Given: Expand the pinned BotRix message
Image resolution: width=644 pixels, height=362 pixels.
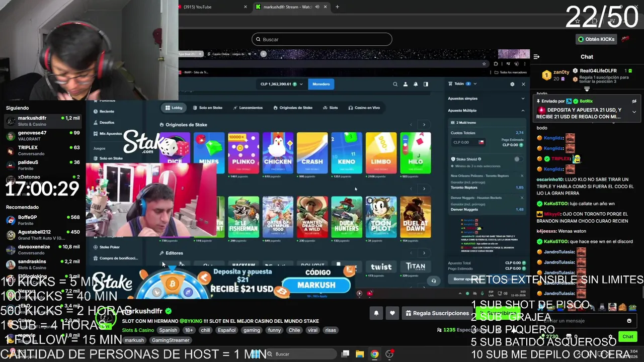Looking at the screenshot, I should (634, 112).
